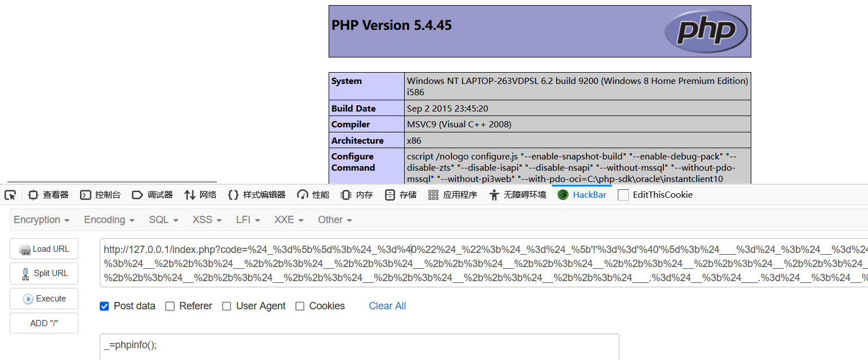Open the Storage (存储) panel
This screenshot has width=868, height=360.
401,195
